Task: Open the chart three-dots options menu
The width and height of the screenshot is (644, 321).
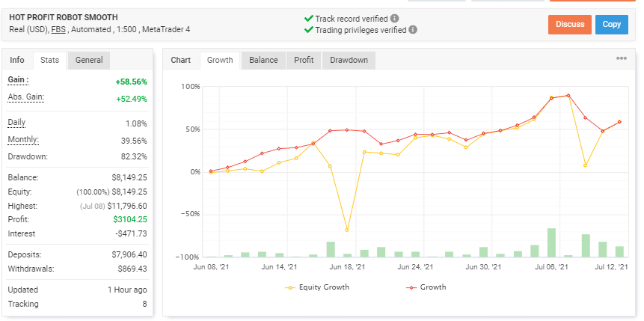Action: coord(622,59)
